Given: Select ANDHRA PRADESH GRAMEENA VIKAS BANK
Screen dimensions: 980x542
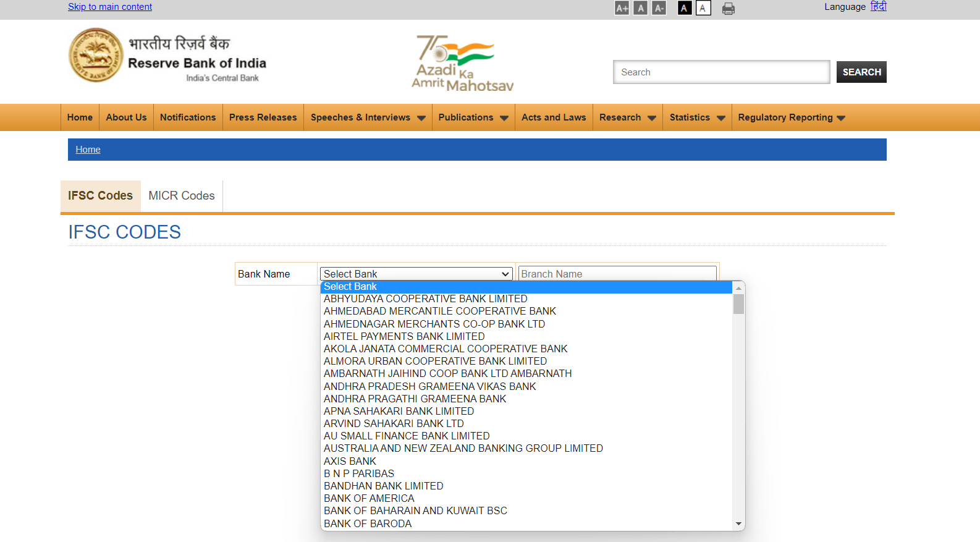Looking at the screenshot, I should pyautogui.click(x=526, y=386).
